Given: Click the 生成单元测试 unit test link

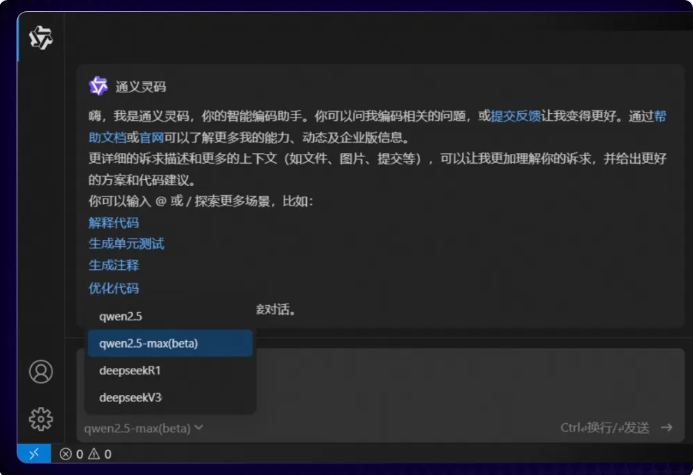Looking at the screenshot, I should pyautogui.click(x=126, y=244).
